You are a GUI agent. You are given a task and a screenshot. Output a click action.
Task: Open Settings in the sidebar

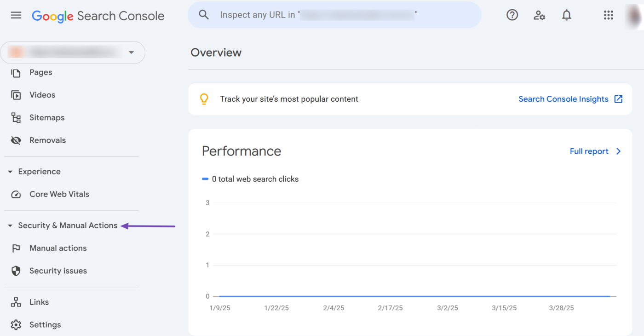tap(45, 324)
